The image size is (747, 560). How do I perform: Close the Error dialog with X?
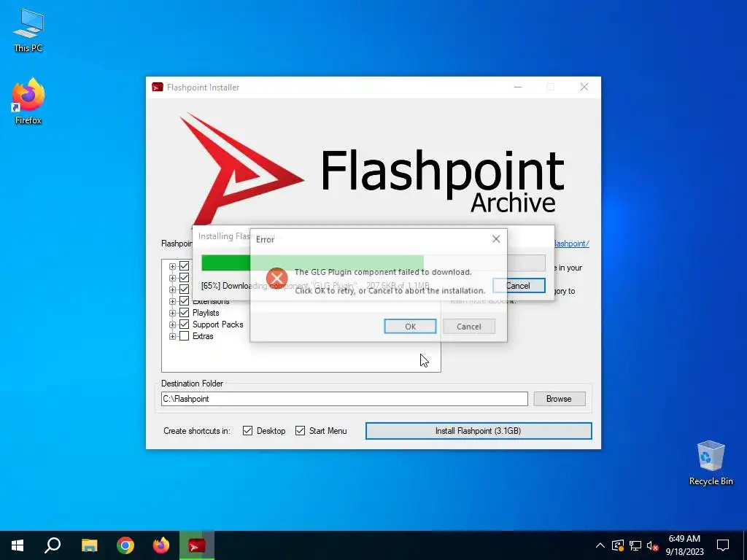coord(496,239)
